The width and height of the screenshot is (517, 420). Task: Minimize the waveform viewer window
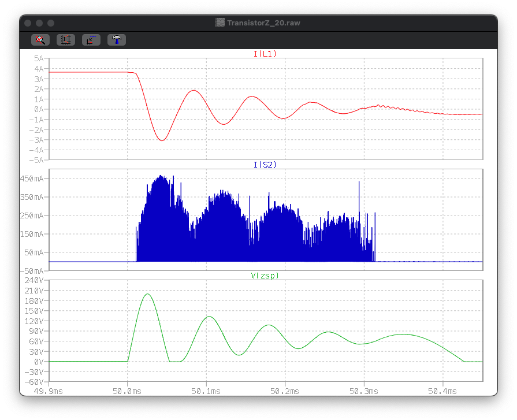tap(39, 23)
